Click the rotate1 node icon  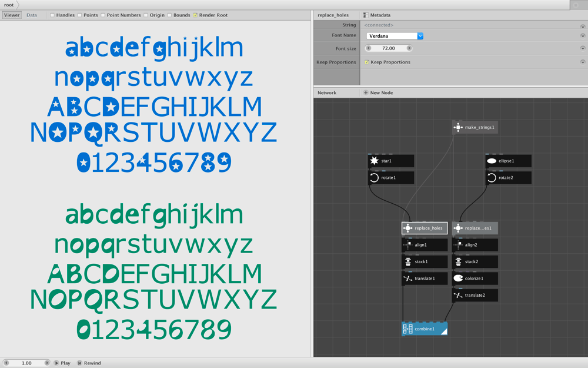coord(374,178)
